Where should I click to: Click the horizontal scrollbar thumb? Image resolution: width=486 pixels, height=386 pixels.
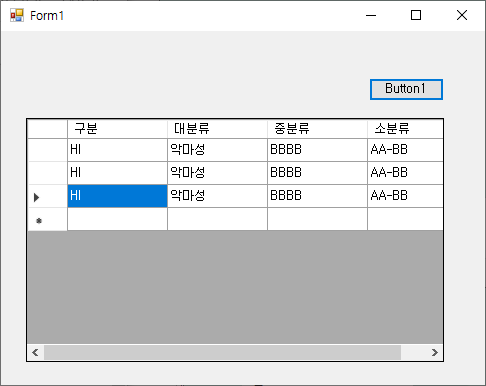pyautogui.click(x=222, y=352)
